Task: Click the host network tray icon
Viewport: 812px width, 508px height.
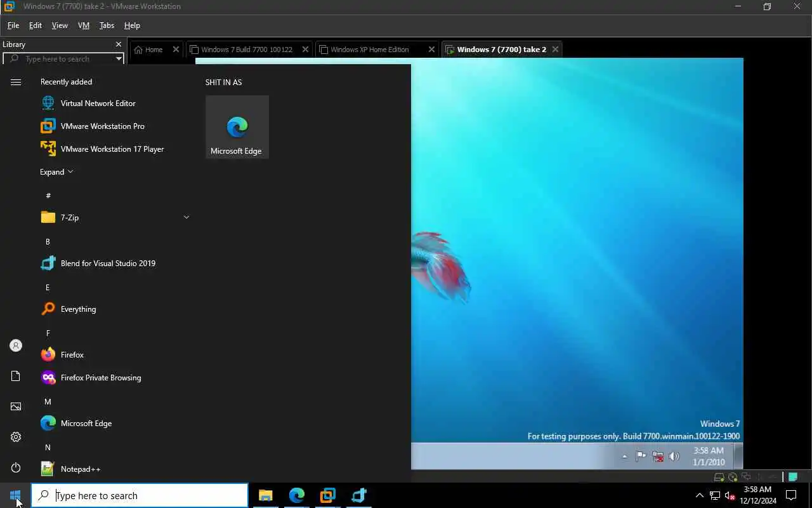Action: (x=715, y=495)
